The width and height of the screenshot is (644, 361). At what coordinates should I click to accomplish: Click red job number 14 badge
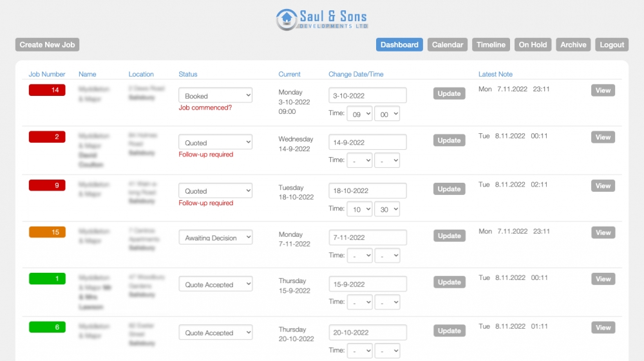tap(47, 90)
